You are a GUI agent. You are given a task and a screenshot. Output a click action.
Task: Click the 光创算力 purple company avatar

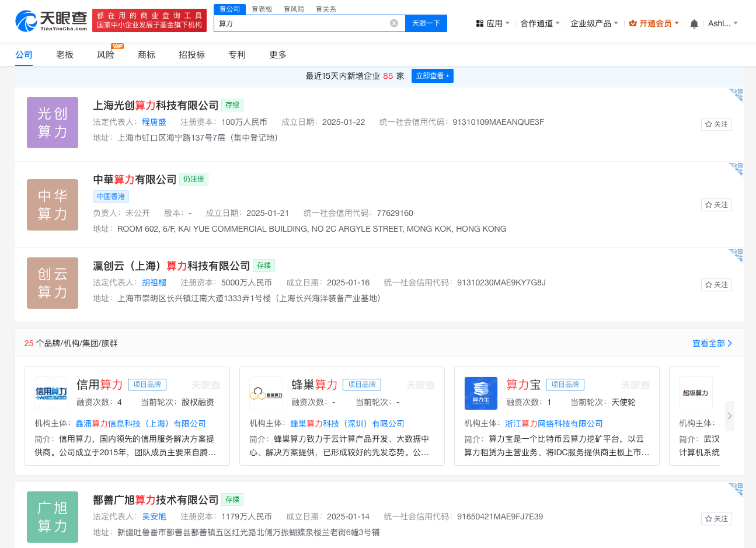[x=53, y=123]
